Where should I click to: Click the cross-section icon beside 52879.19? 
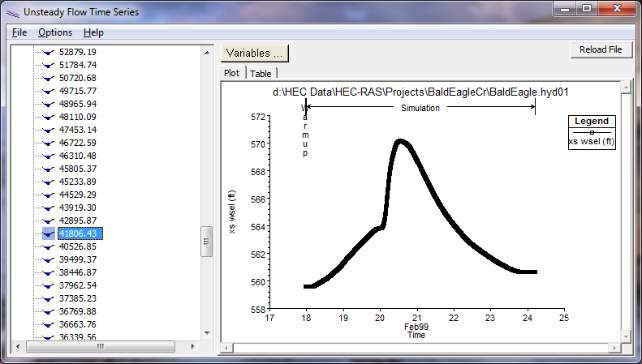[x=49, y=52]
